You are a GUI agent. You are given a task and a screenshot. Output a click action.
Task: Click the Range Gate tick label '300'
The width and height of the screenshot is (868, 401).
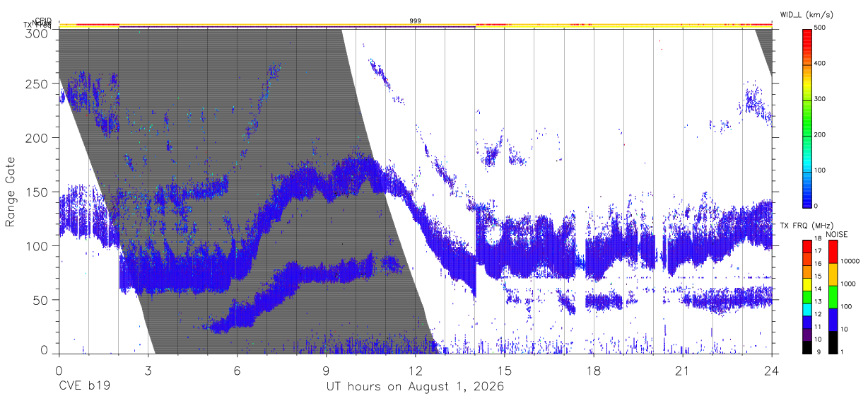coord(36,33)
